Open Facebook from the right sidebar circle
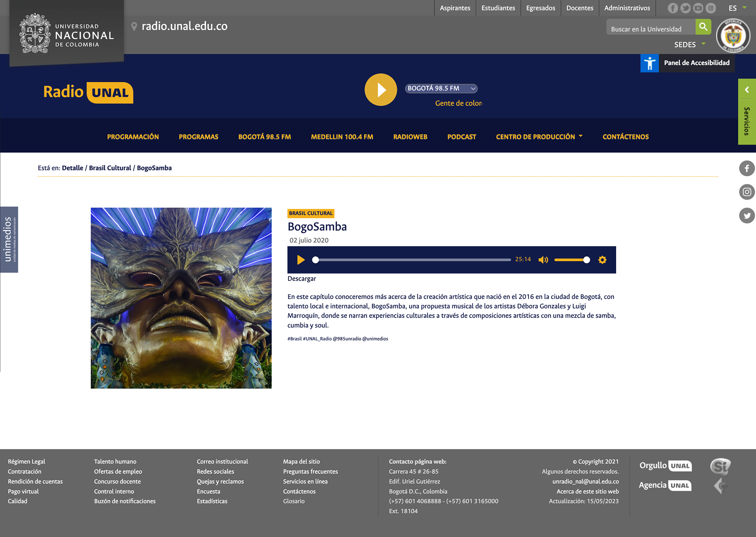 [x=747, y=168]
